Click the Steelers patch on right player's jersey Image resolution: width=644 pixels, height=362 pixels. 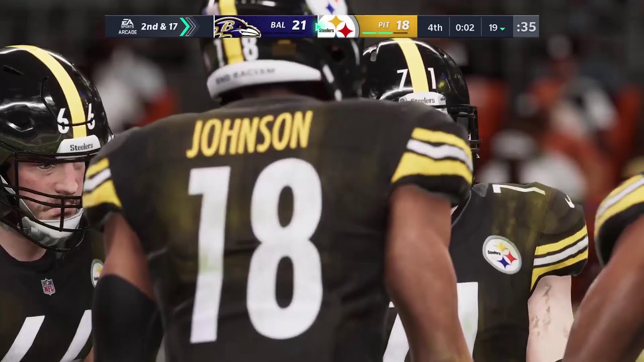pyautogui.click(x=502, y=254)
